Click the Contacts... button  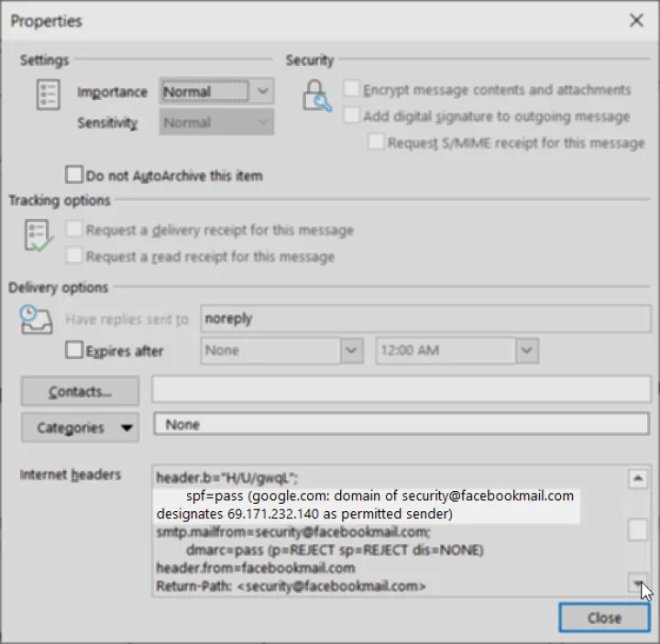pos(81,391)
